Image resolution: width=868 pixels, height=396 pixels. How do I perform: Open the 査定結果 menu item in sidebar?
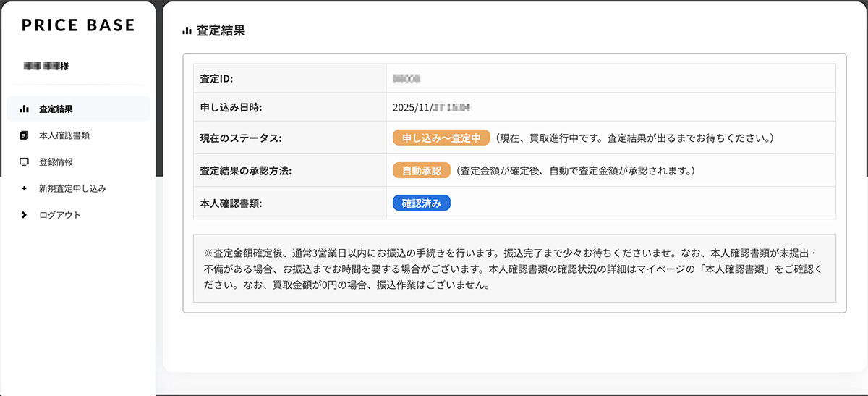[56, 109]
